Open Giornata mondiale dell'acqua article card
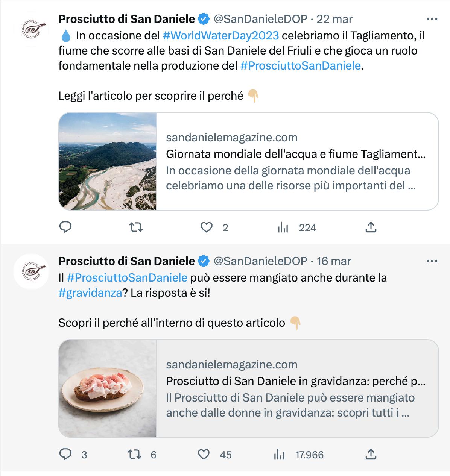This screenshot has width=450, height=476. (249, 161)
